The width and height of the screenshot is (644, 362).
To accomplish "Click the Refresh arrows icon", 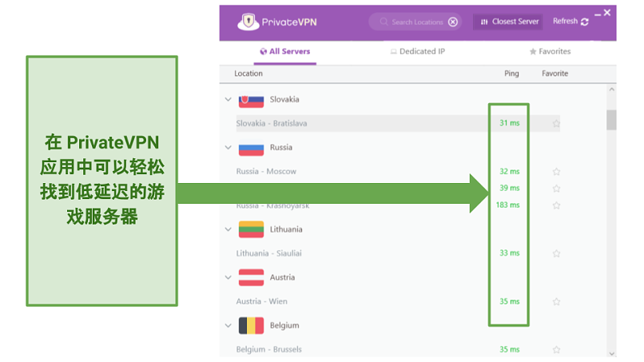I will point(585,22).
